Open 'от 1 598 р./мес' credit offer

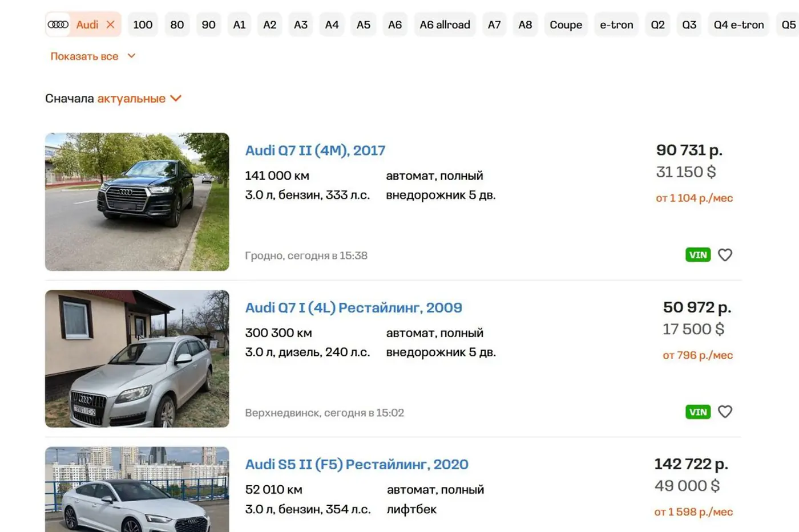pyautogui.click(x=693, y=512)
